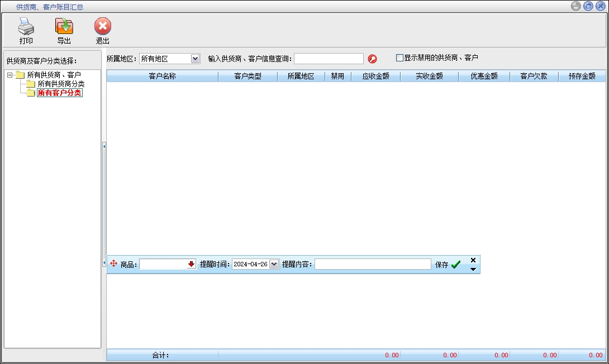Click the 客户欠款 column header
This screenshot has width=609, height=364.
(534, 76)
